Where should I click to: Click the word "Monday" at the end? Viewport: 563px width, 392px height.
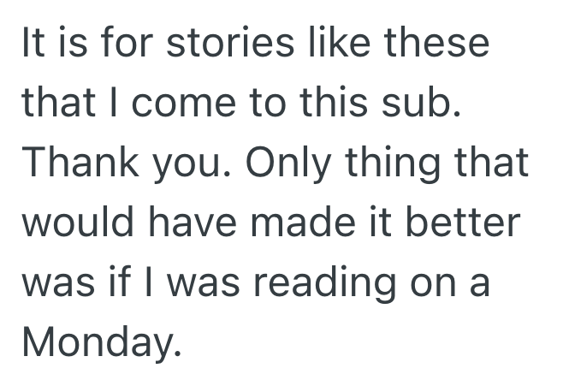pos(101,344)
